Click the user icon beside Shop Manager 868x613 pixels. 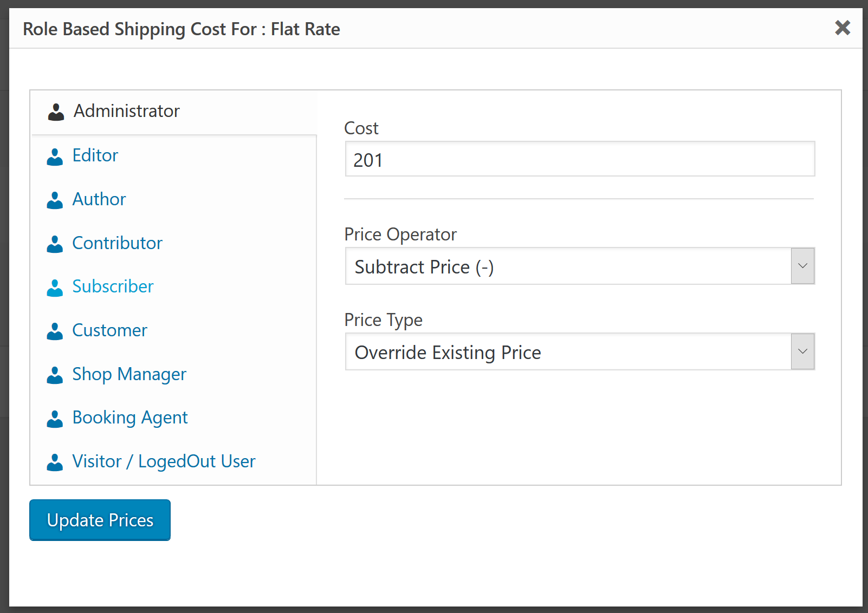[55, 375]
